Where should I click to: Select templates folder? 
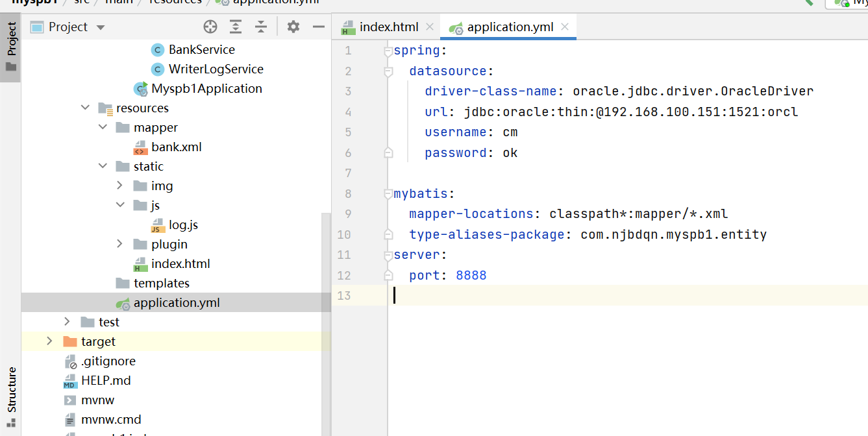[x=162, y=283]
